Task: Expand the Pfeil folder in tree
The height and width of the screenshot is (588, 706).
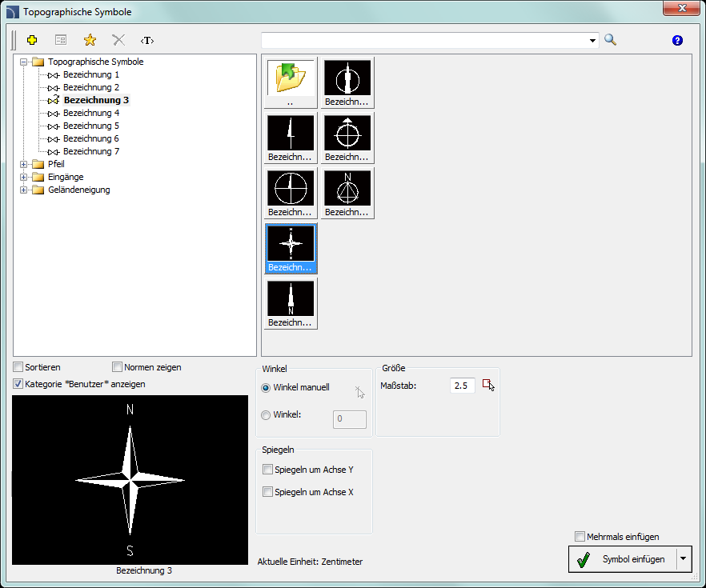Action: point(24,164)
